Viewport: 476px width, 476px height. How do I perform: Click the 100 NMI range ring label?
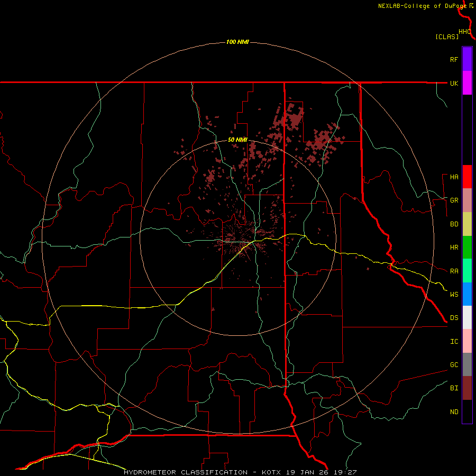[x=237, y=42]
